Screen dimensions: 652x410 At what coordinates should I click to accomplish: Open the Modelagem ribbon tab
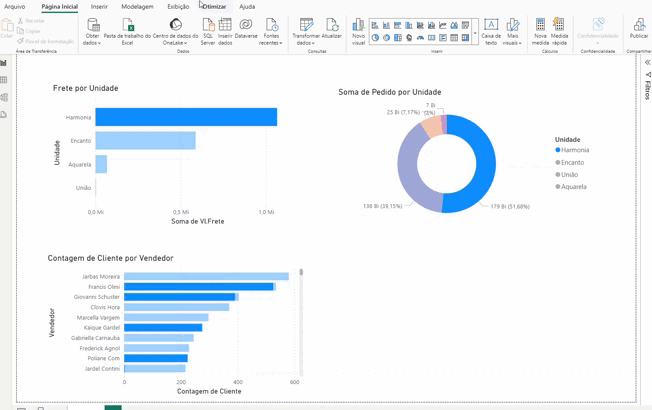pyautogui.click(x=137, y=7)
